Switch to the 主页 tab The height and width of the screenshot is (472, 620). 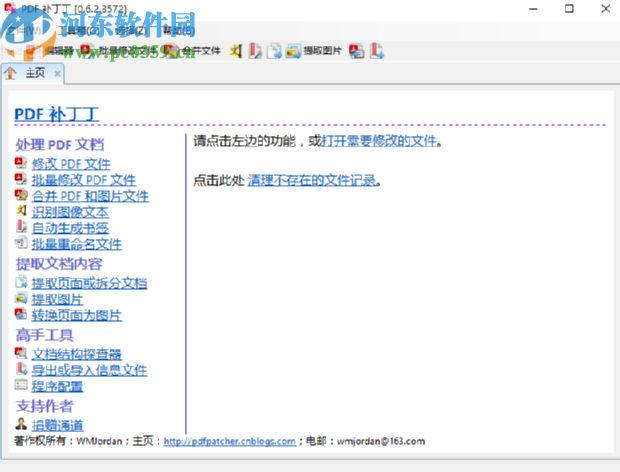35,73
